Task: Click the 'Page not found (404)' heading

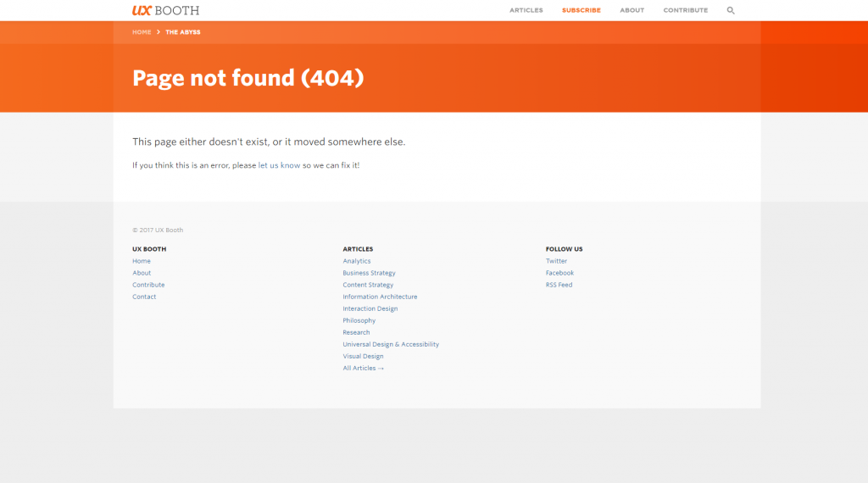Action: 248,78
